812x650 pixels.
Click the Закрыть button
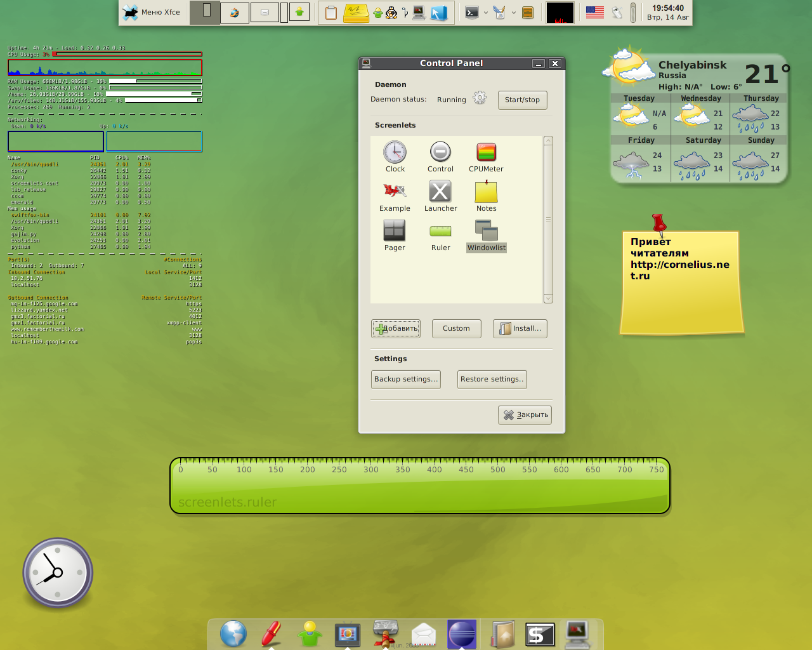coord(525,415)
